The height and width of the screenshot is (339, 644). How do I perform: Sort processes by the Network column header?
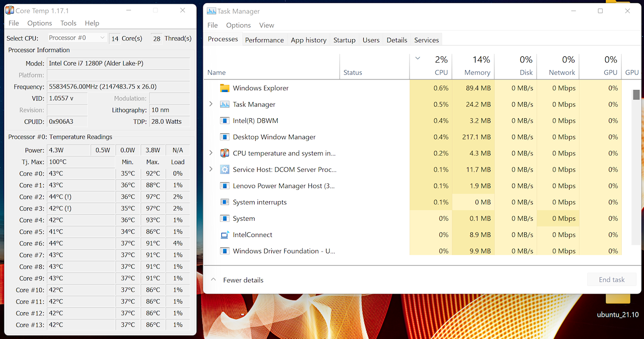click(x=558, y=66)
